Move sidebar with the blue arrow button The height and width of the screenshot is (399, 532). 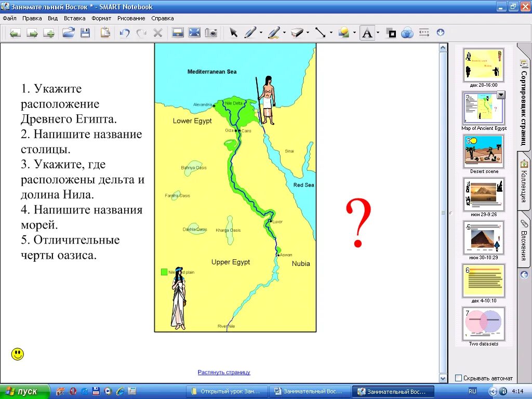[x=524, y=274]
